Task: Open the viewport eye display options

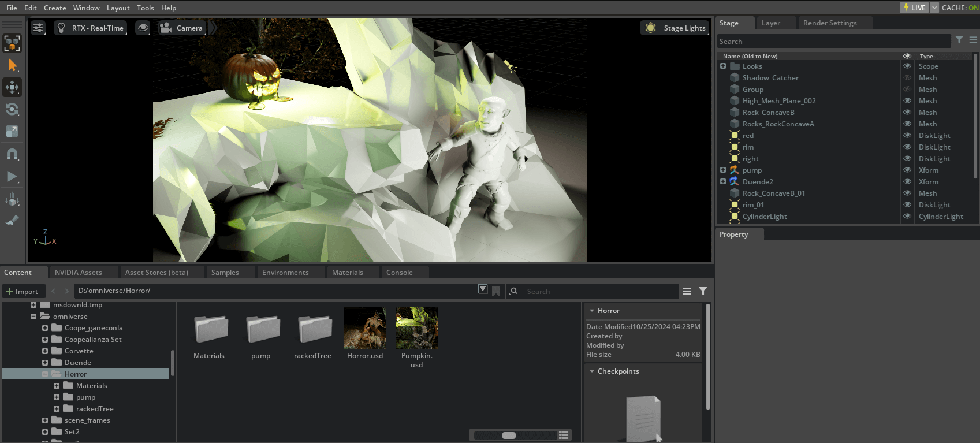Action: pos(143,28)
